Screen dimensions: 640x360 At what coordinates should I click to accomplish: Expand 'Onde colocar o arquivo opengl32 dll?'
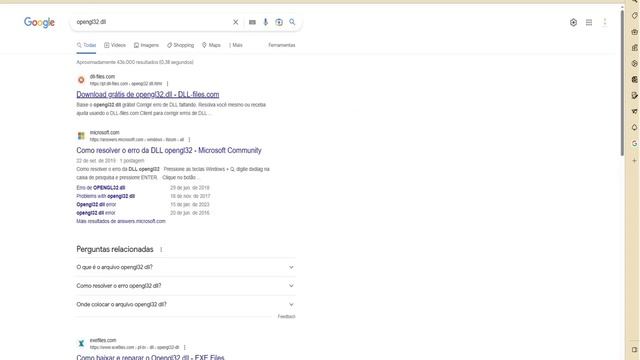pyautogui.click(x=186, y=304)
